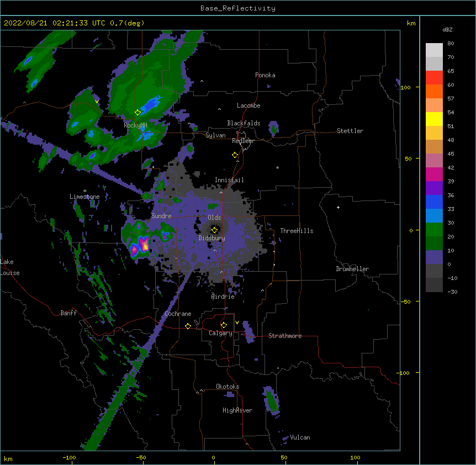Click the RockyMH label
Viewport: 476px width, 465px height.
[x=135, y=125]
